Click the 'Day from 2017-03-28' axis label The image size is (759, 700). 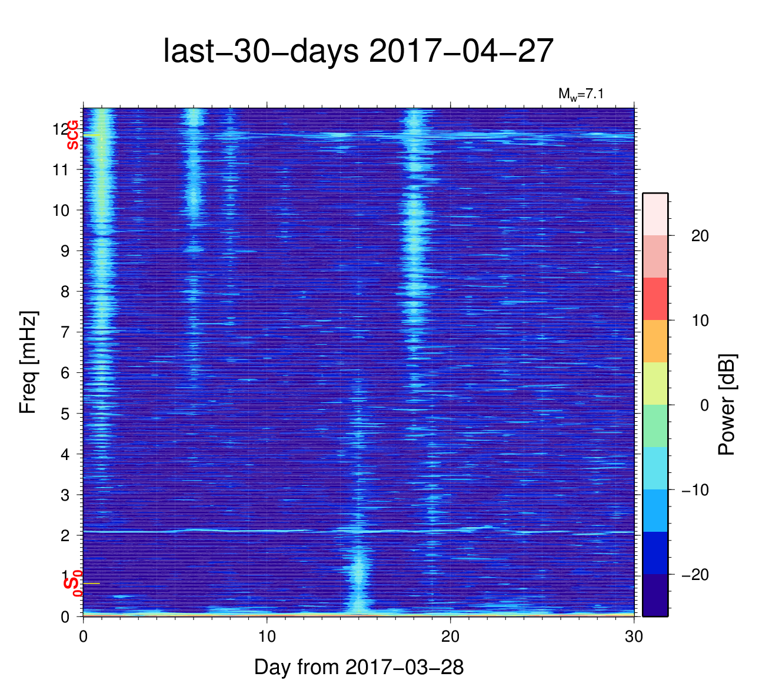click(358, 667)
